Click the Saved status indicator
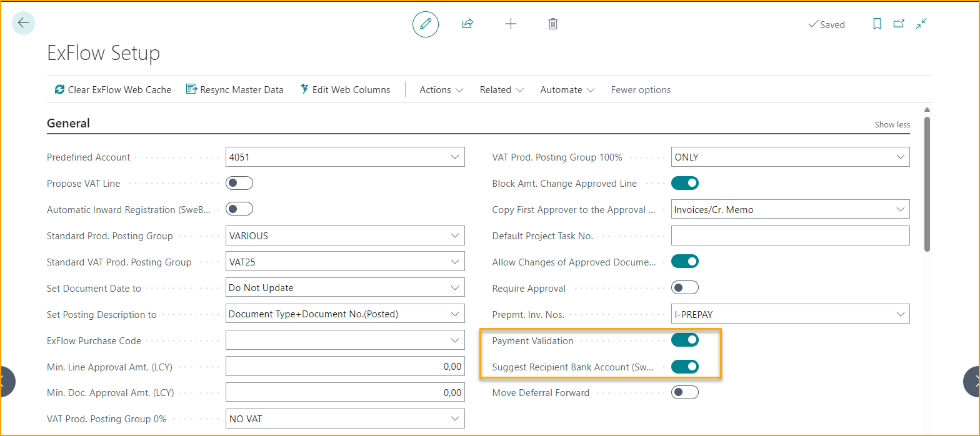 826,24
